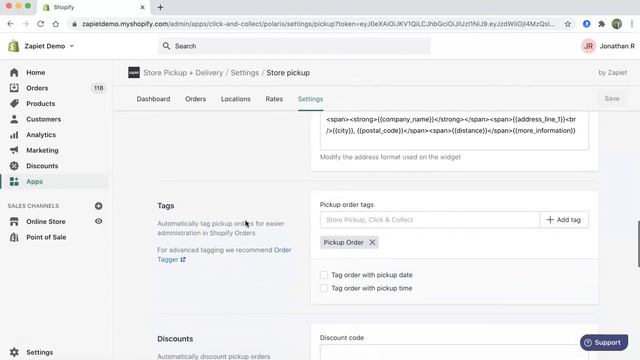The height and width of the screenshot is (360, 640).
Task: Enable Tag order with pickup time
Action: coord(324,288)
